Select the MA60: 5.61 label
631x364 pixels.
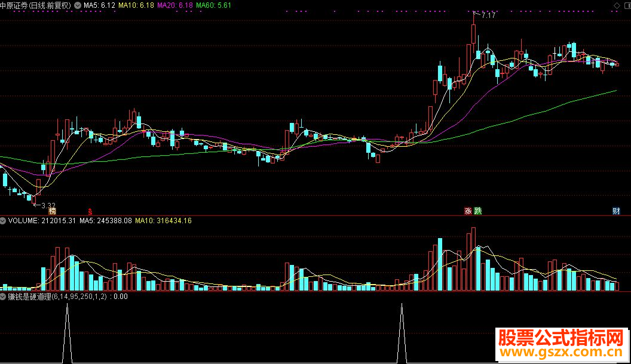click(214, 5)
